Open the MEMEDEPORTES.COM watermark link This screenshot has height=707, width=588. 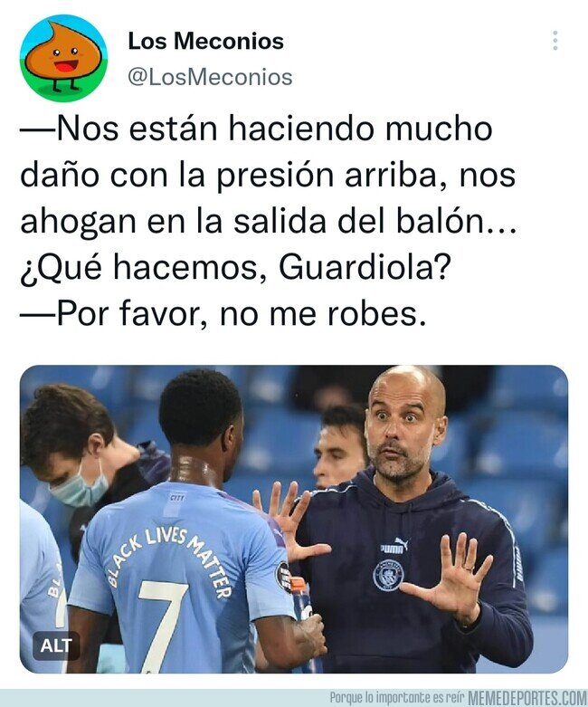tap(526, 698)
